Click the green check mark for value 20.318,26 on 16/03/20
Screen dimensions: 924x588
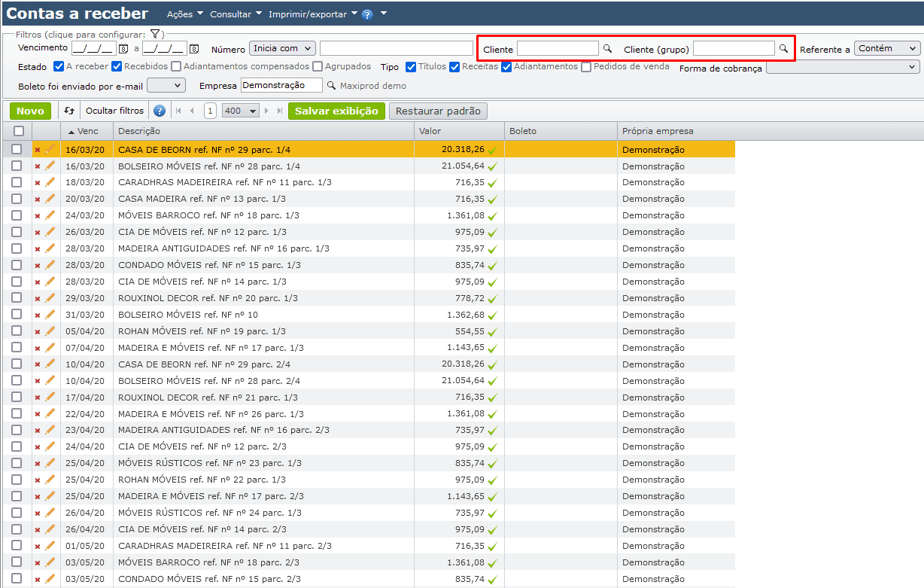[x=493, y=150]
